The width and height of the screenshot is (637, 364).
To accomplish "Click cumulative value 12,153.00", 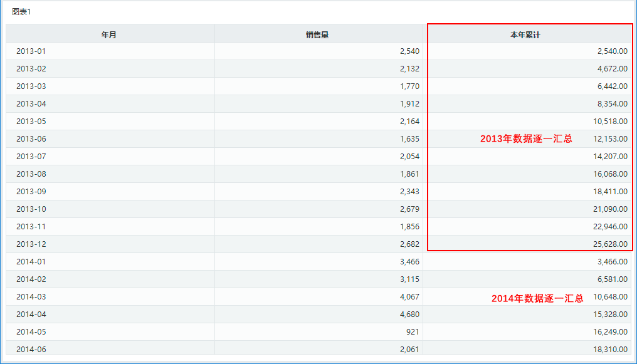I will coord(610,139).
